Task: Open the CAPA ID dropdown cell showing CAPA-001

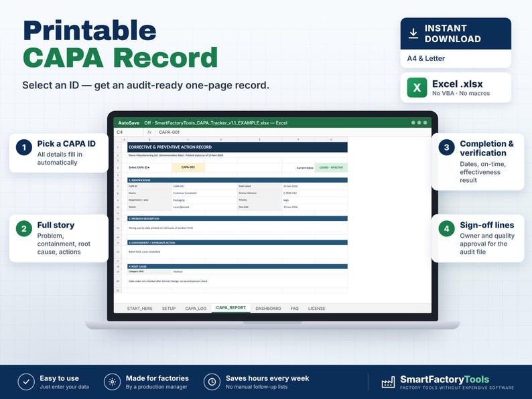Action: [x=188, y=167]
